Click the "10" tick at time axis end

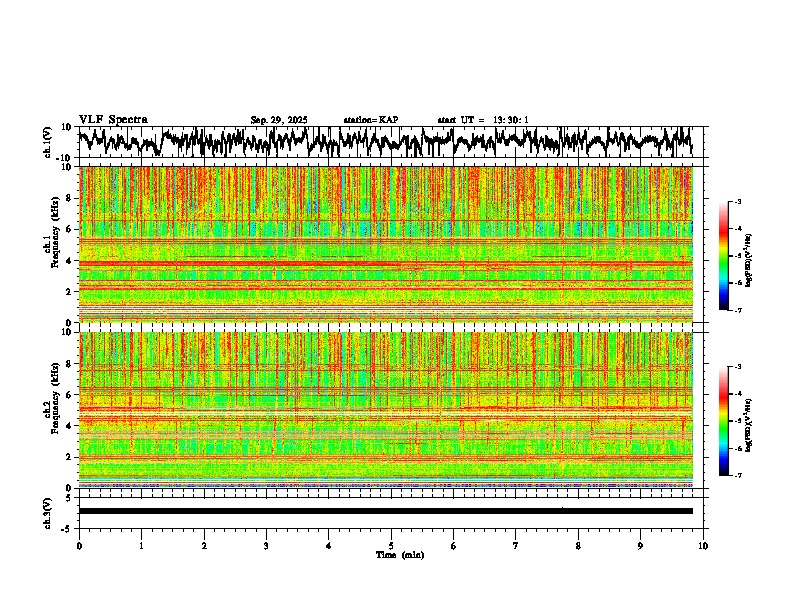pyautogui.click(x=703, y=546)
